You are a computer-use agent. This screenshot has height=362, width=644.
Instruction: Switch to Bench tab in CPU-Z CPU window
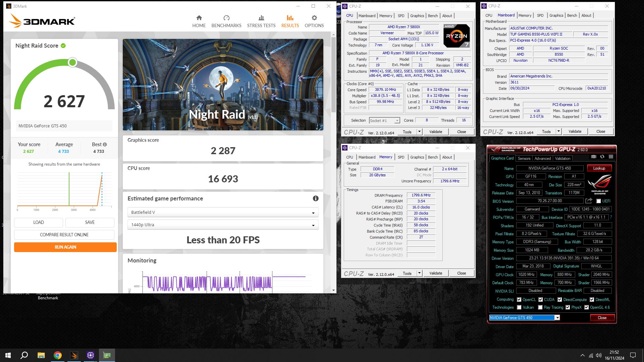click(x=433, y=16)
